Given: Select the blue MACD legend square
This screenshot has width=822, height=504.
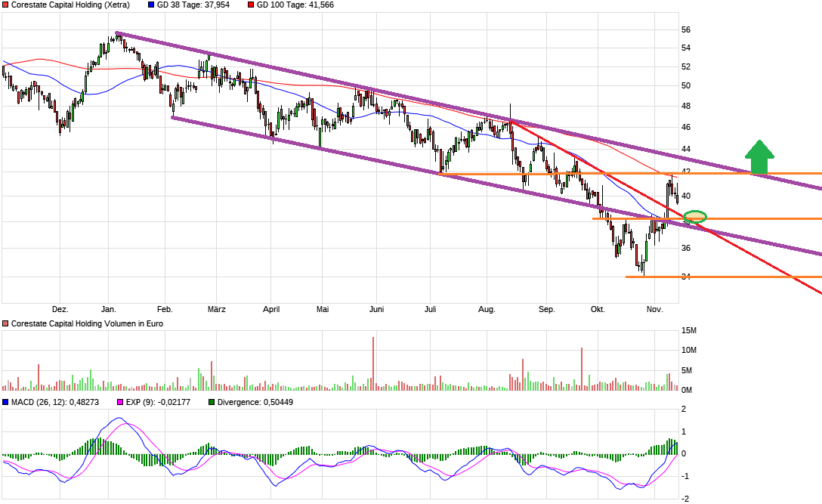Looking at the screenshot, I should (6, 403).
